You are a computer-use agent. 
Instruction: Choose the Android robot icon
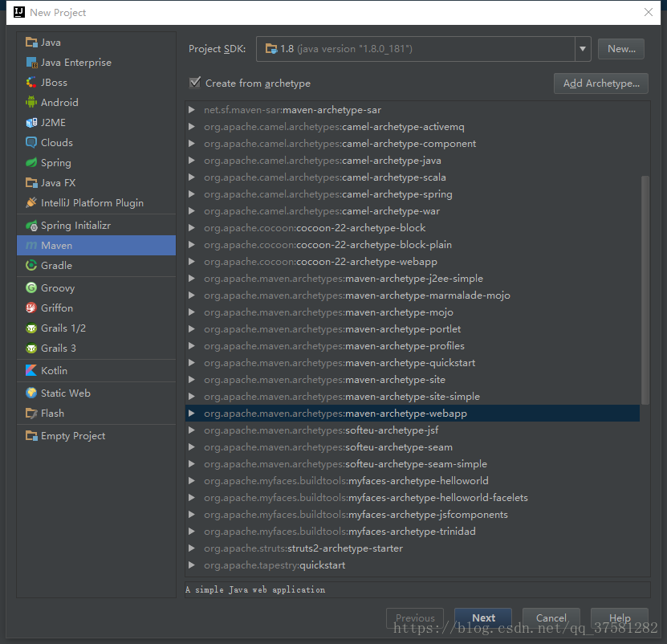[x=31, y=102]
